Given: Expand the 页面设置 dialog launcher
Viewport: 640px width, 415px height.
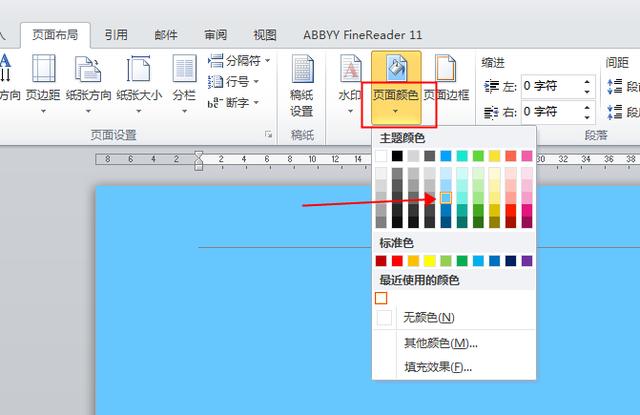Looking at the screenshot, I should point(268,134).
